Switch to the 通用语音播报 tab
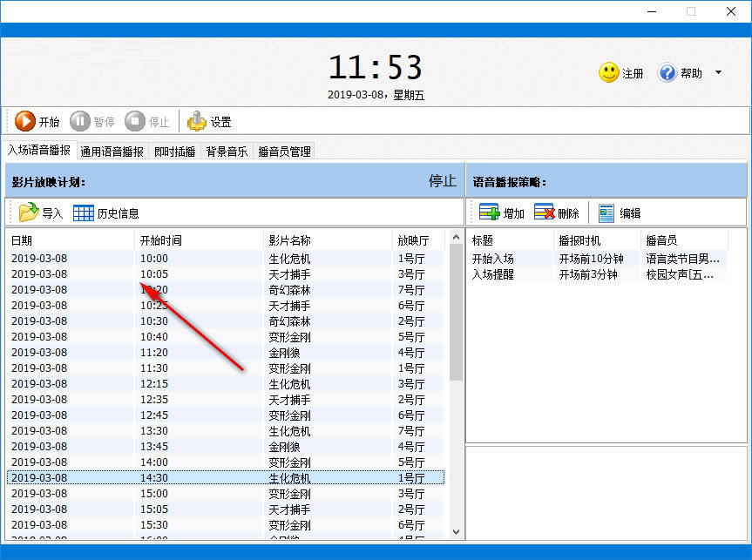 (x=112, y=152)
